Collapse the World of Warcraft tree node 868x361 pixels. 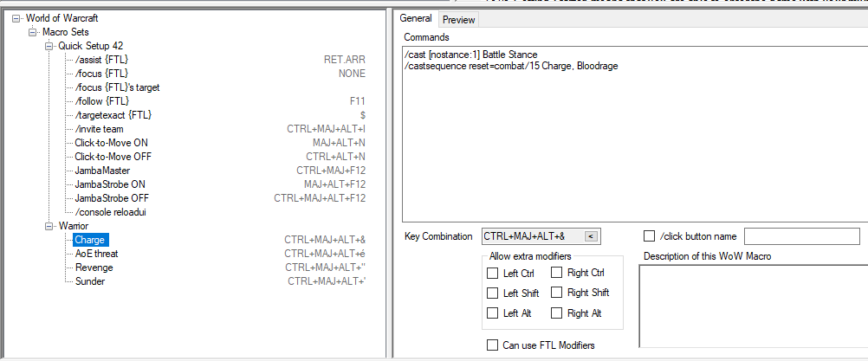tap(16, 18)
